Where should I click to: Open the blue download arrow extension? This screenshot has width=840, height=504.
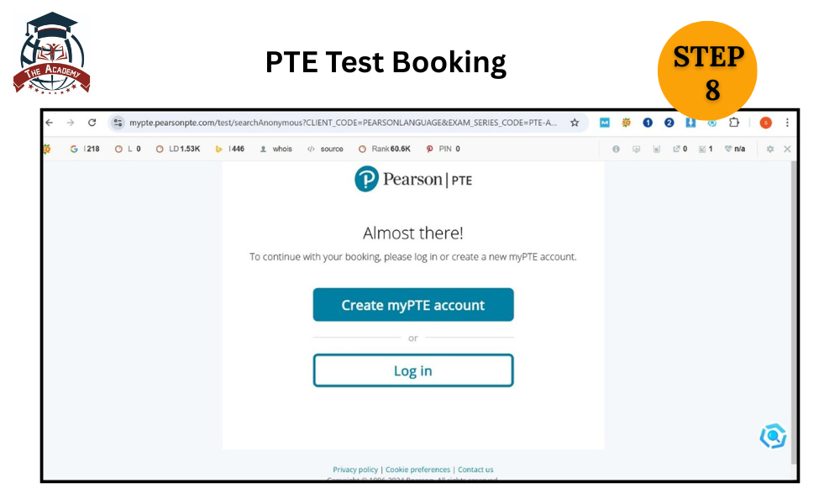tap(690, 123)
